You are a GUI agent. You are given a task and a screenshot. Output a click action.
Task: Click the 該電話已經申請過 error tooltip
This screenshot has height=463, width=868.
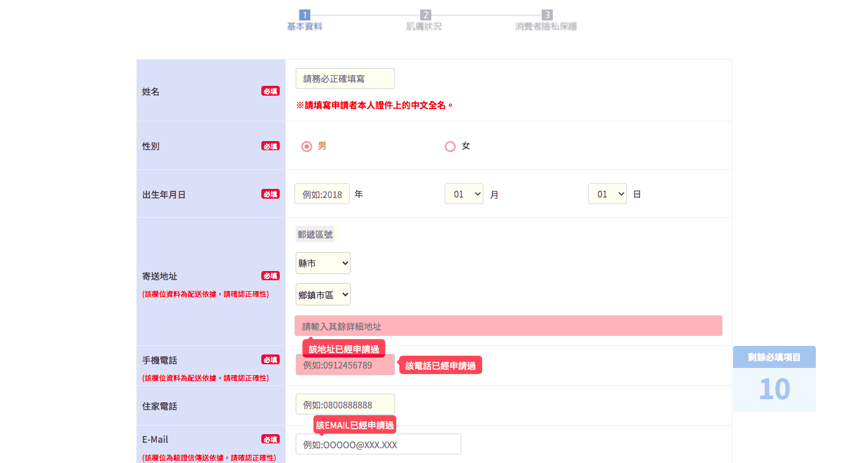440,365
